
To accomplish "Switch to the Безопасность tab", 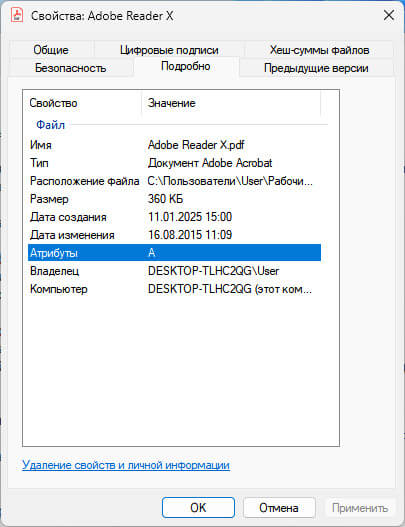I will [x=71, y=68].
